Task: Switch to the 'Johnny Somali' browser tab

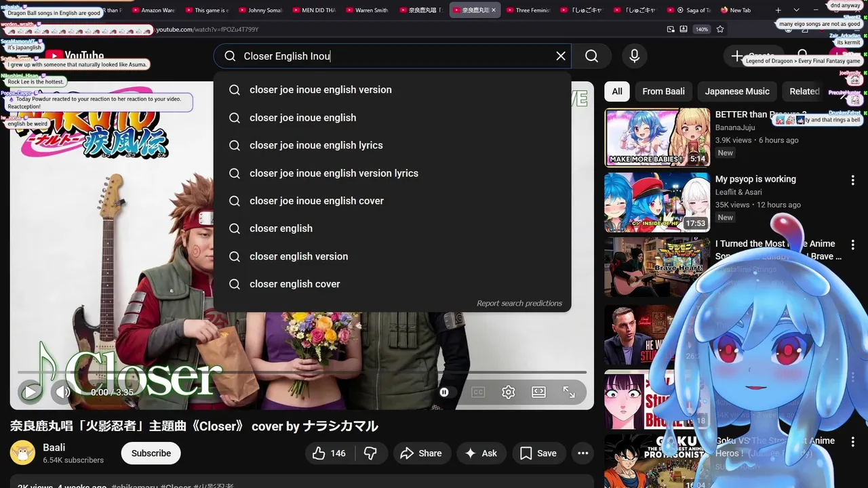Action: [260, 10]
